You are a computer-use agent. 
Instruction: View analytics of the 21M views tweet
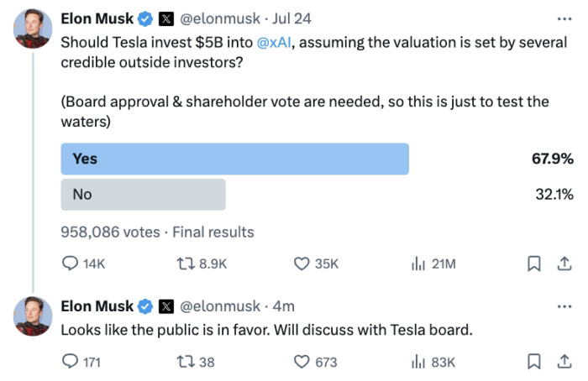point(417,264)
